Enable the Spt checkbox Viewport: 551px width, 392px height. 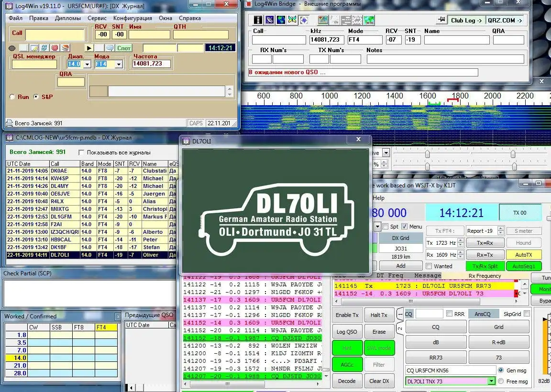click(x=386, y=227)
